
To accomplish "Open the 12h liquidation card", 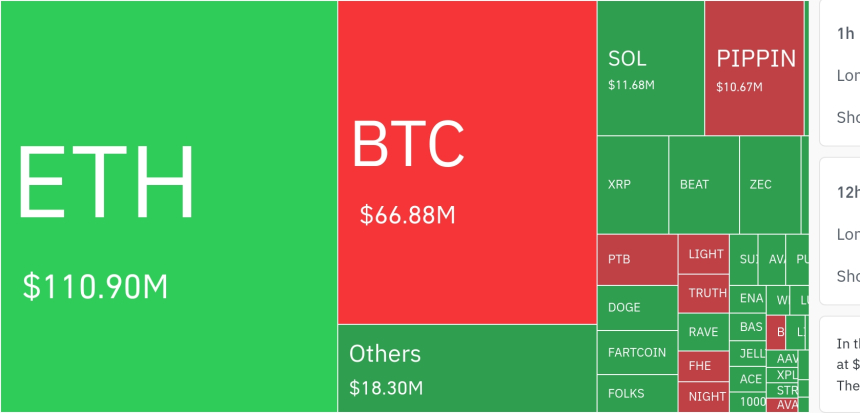I will click(840, 230).
